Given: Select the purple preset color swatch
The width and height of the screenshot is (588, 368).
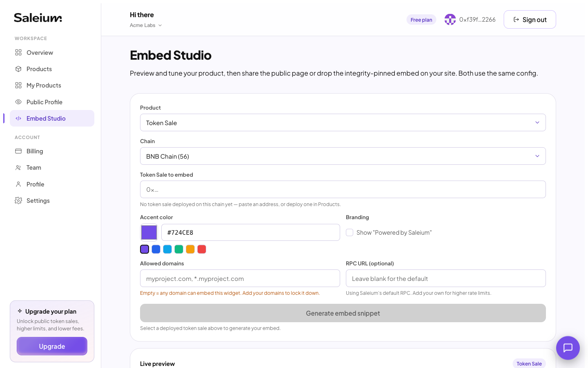Looking at the screenshot, I should coord(145,249).
